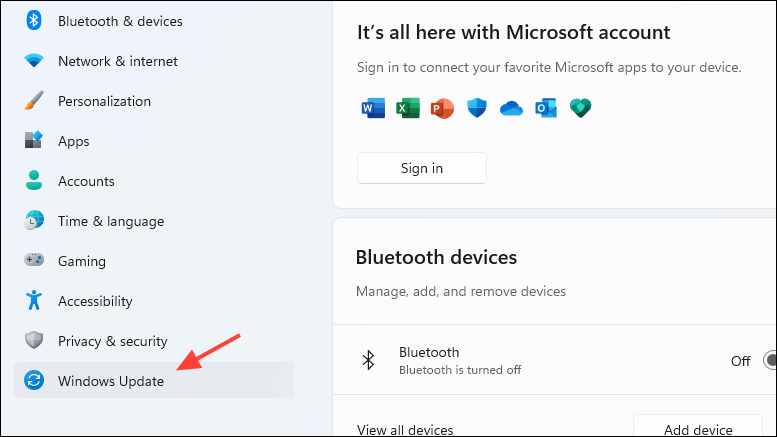Select Privacy & security in sidebar

154,340
